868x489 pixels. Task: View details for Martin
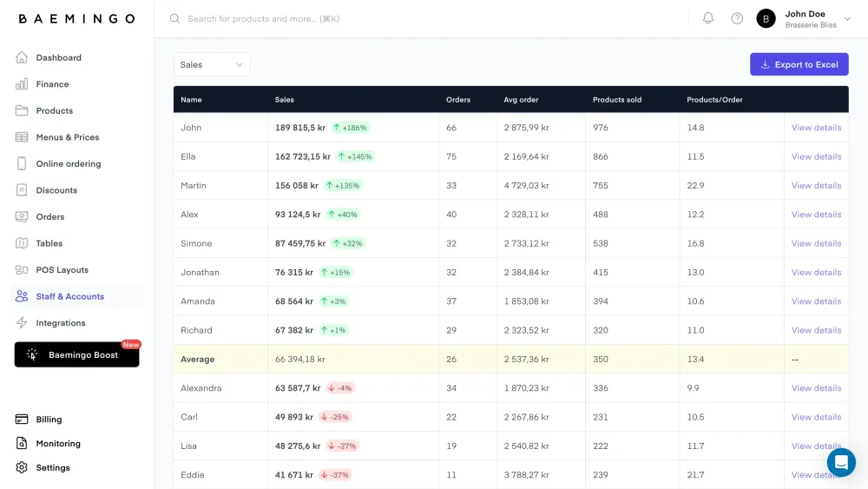tap(816, 186)
